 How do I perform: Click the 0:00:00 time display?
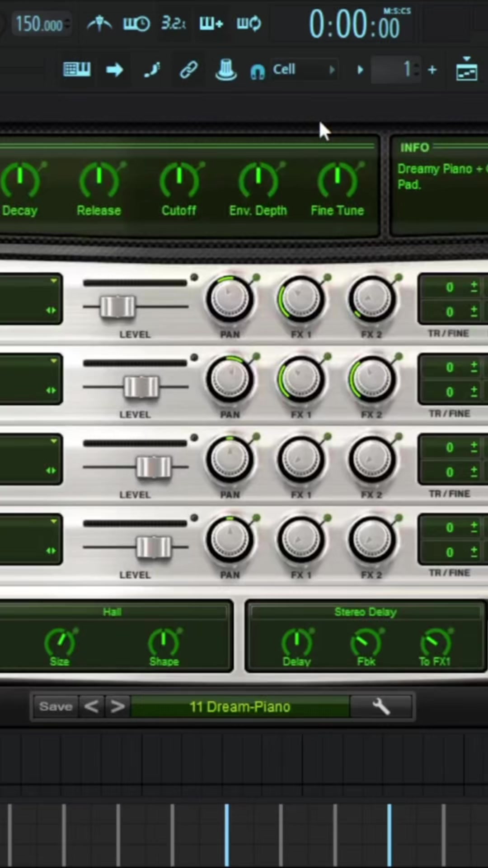tap(355, 24)
